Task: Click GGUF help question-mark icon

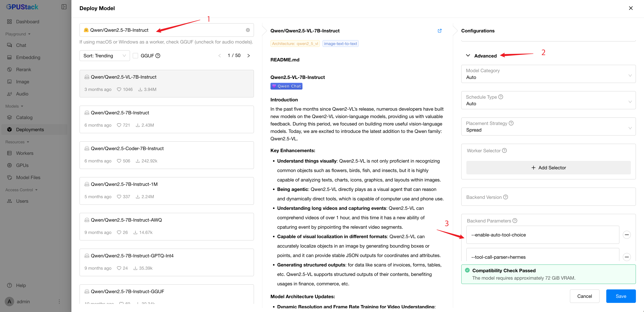Action: [158, 56]
